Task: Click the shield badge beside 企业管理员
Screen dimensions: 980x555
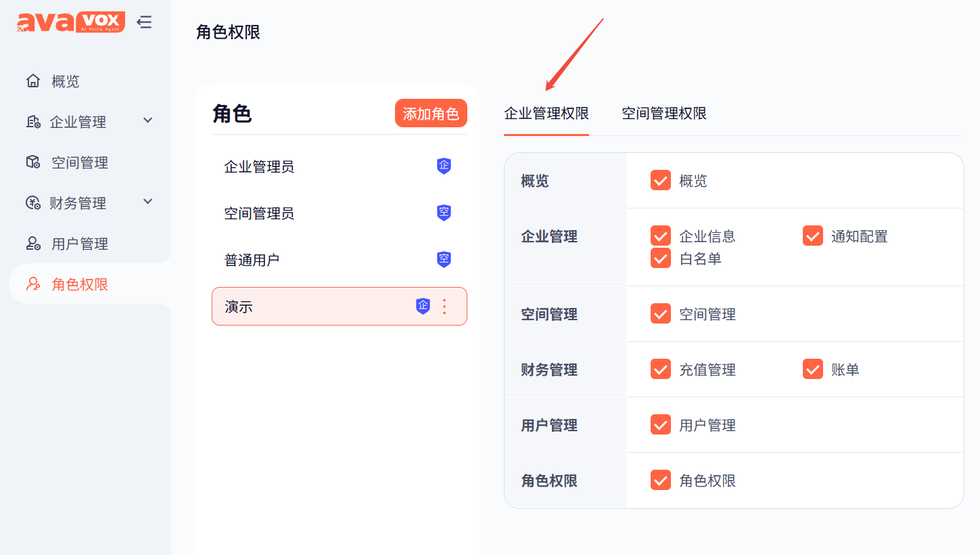Action: 444,166
